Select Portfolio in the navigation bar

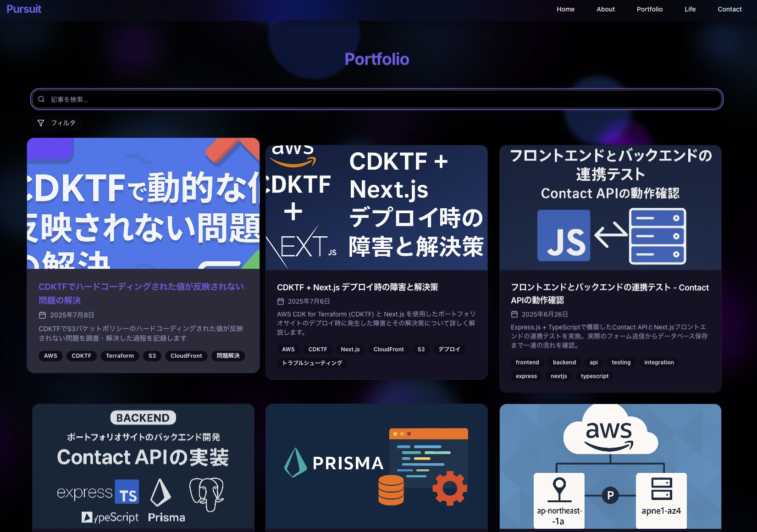coord(649,9)
